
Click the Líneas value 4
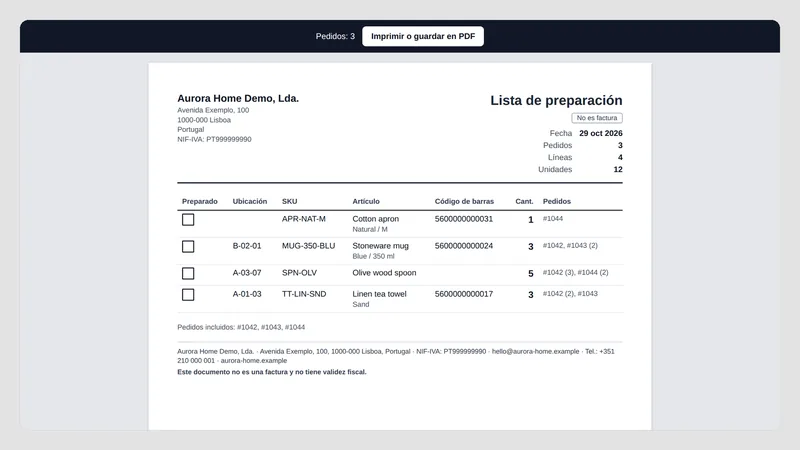coord(620,157)
